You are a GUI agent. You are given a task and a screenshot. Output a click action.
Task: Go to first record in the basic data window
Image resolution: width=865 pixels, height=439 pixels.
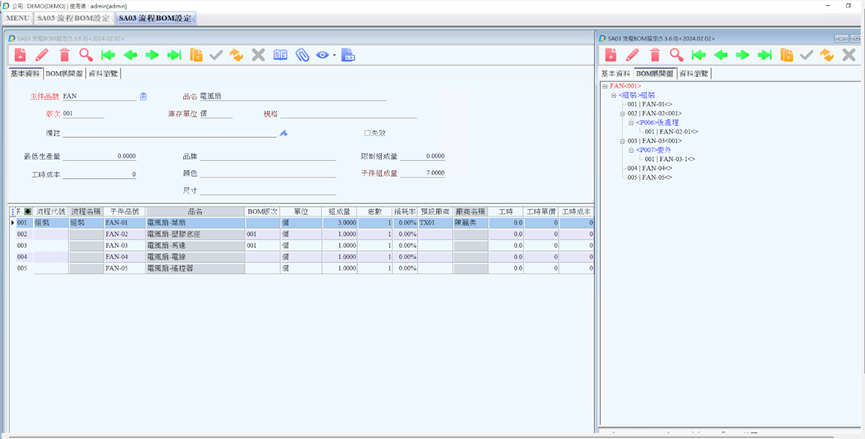point(108,55)
